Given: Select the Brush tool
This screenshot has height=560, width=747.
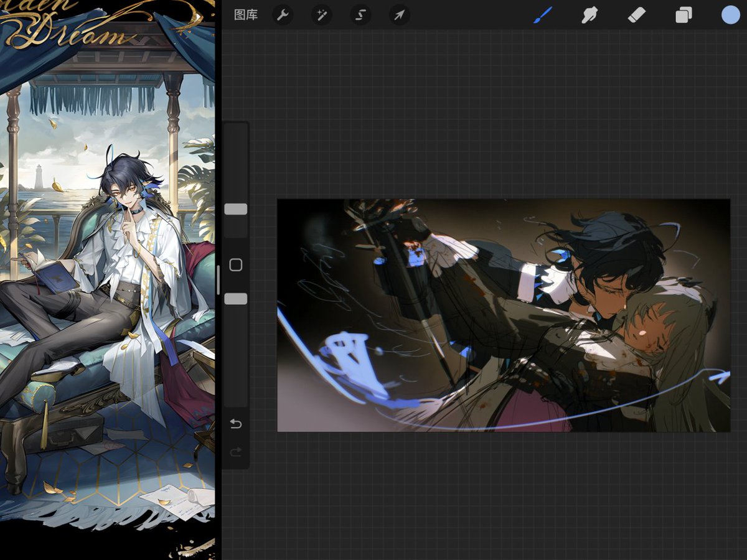Looking at the screenshot, I should click(x=543, y=15).
